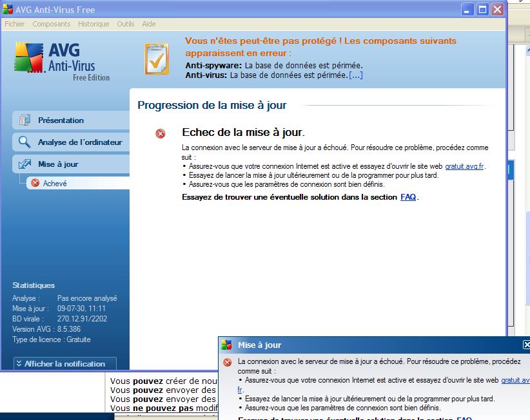Expand the error details [...] link
The image size is (530, 420).
coord(355,75)
